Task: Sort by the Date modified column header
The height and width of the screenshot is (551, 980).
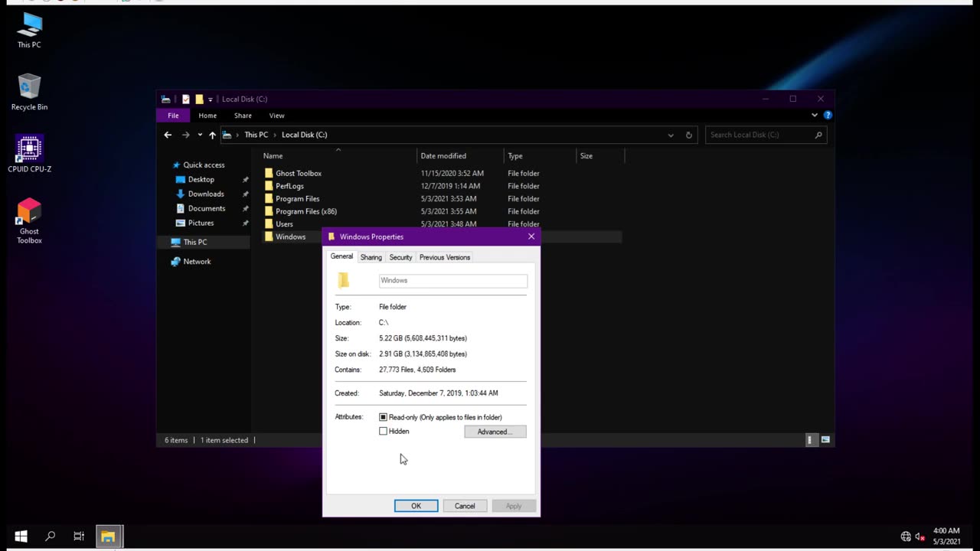Action: click(x=460, y=156)
